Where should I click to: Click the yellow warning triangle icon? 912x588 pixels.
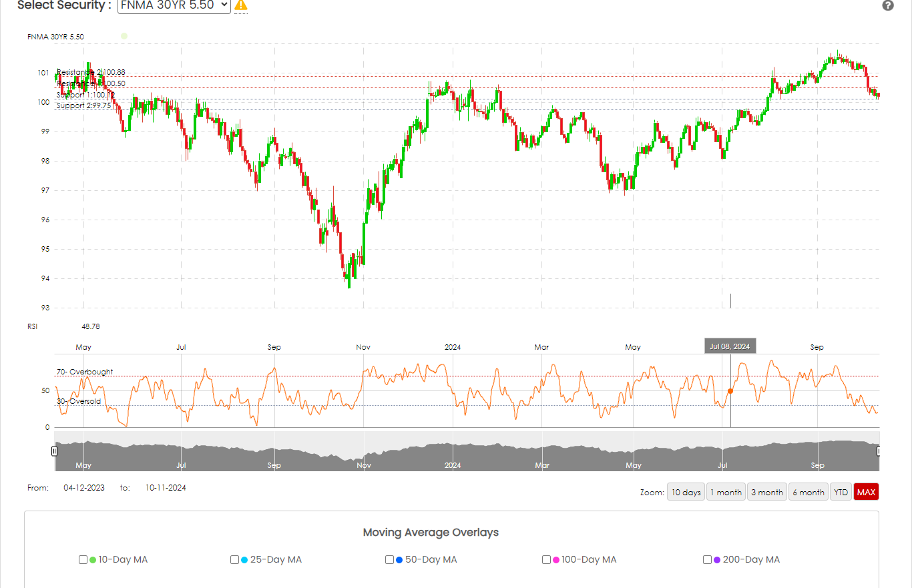point(241,5)
